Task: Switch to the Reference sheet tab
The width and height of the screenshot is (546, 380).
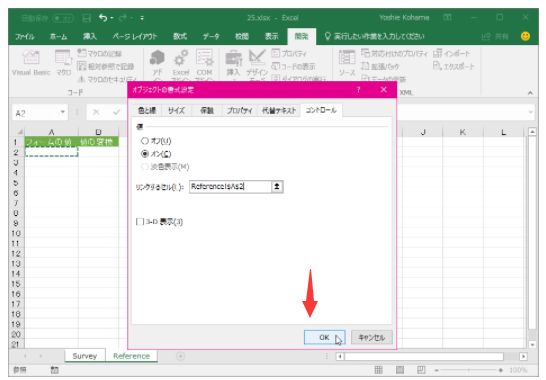Action: (131, 356)
